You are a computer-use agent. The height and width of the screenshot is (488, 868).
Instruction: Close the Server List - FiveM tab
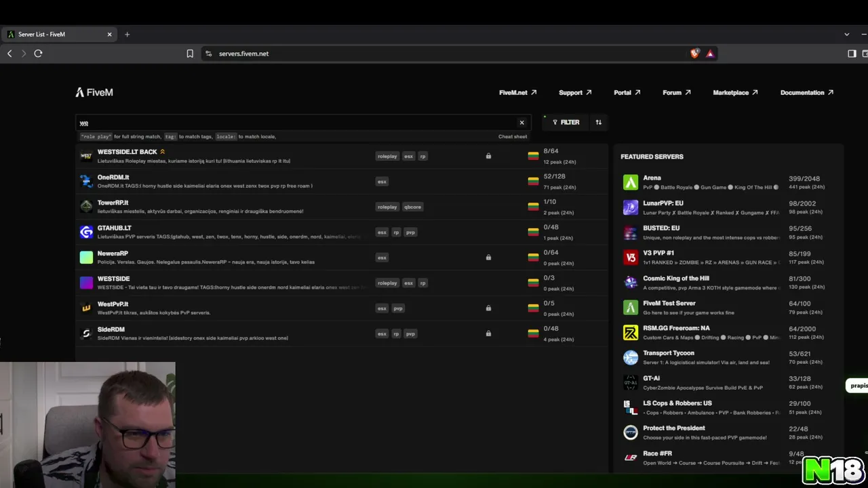[109, 34]
